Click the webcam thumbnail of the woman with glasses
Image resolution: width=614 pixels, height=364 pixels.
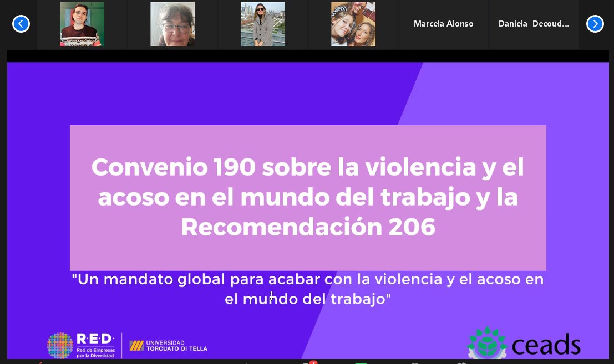[x=172, y=24]
